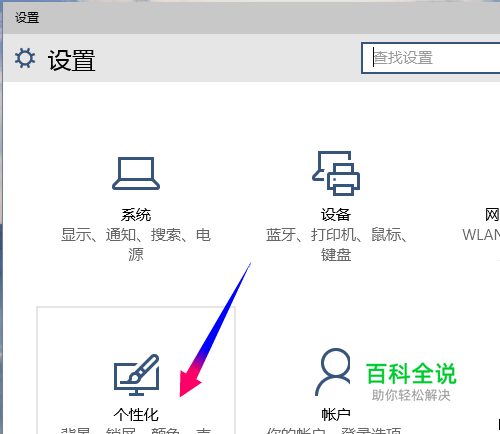This screenshot has width=500, height=434.
Task: Select the 帐户 category title
Action: point(336,415)
